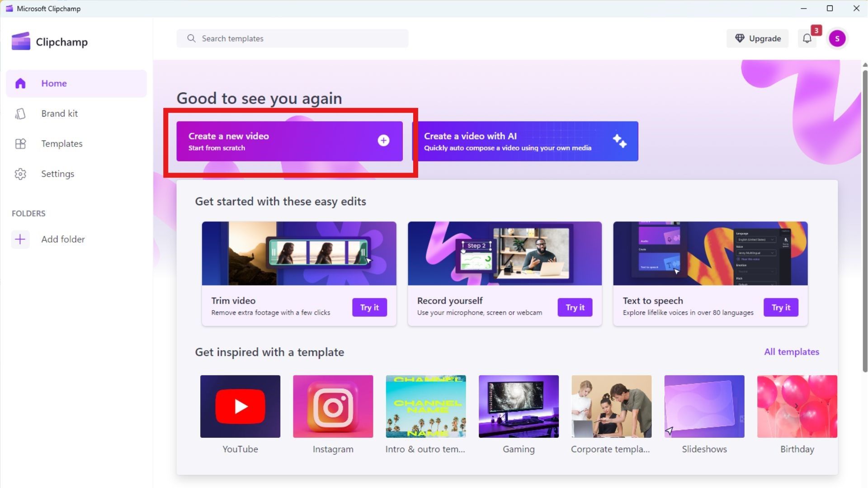Image resolution: width=868 pixels, height=488 pixels.
Task: Click the Birthday label text
Action: coord(797,449)
